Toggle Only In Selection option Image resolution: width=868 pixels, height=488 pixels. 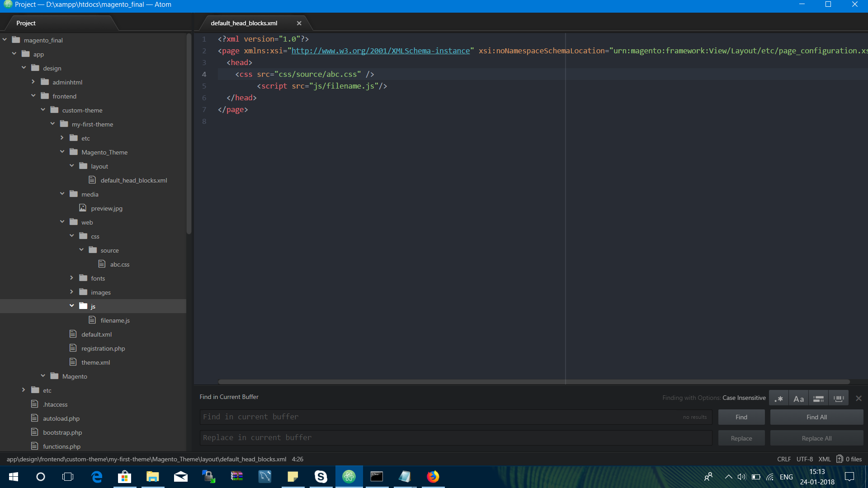point(818,398)
